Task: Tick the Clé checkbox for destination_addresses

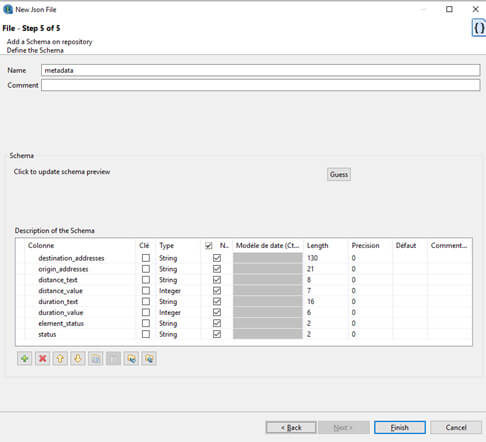Action: click(x=146, y=258)
